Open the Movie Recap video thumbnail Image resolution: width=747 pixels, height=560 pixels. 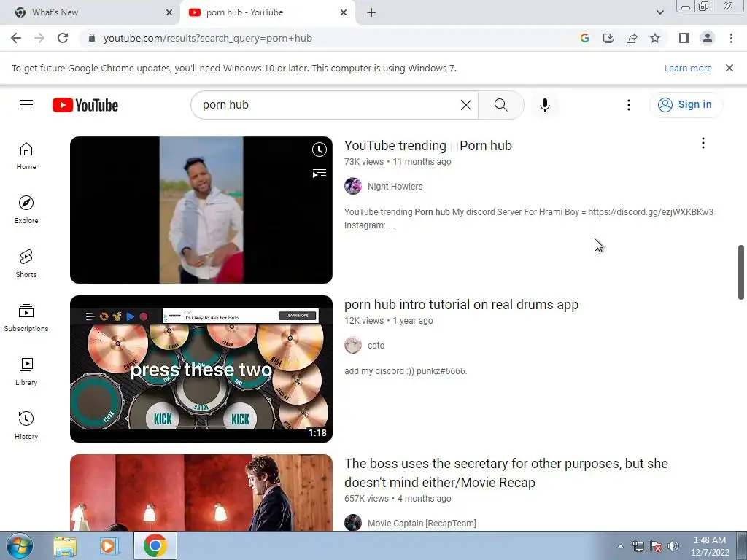pos(201,493)
